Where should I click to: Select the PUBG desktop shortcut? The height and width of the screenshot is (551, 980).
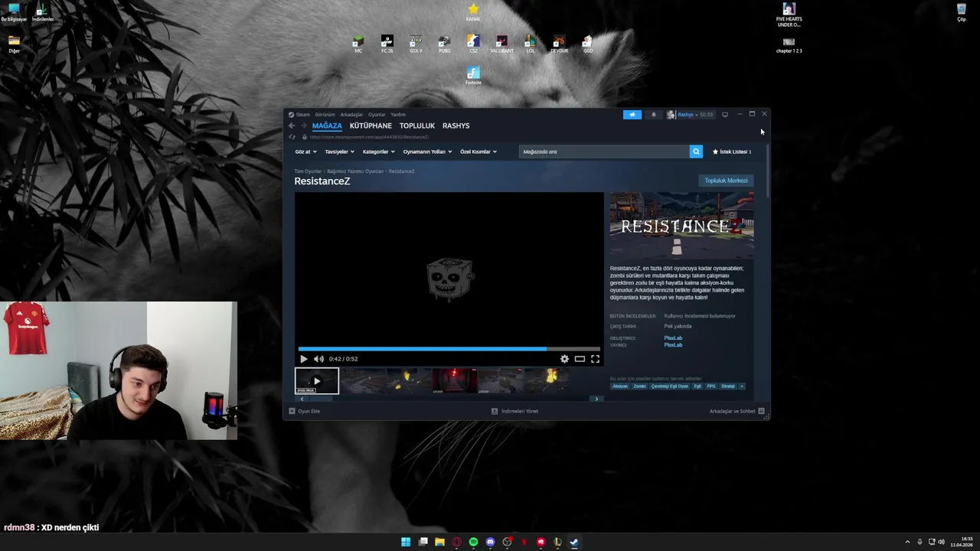click(x=444, y=44)
